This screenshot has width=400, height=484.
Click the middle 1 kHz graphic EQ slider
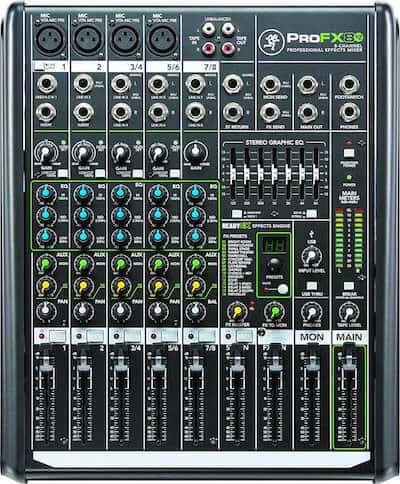274,173
